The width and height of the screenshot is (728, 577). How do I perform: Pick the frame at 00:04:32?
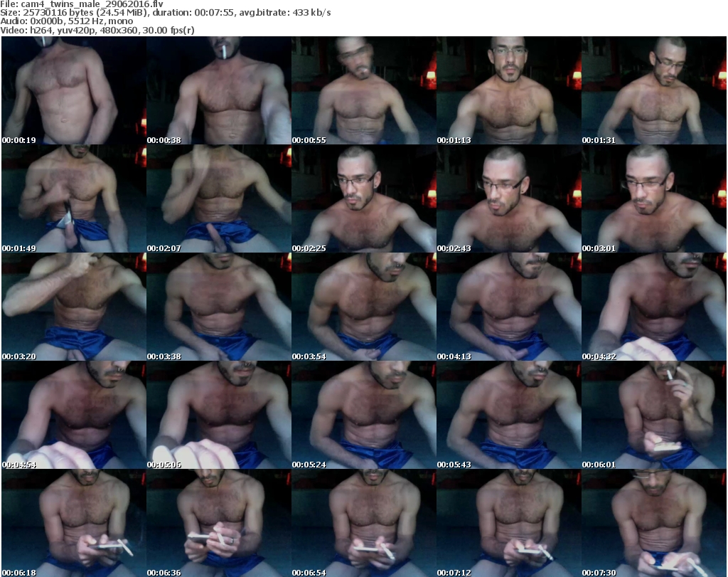pyautogui.click(x=654, y=307)
